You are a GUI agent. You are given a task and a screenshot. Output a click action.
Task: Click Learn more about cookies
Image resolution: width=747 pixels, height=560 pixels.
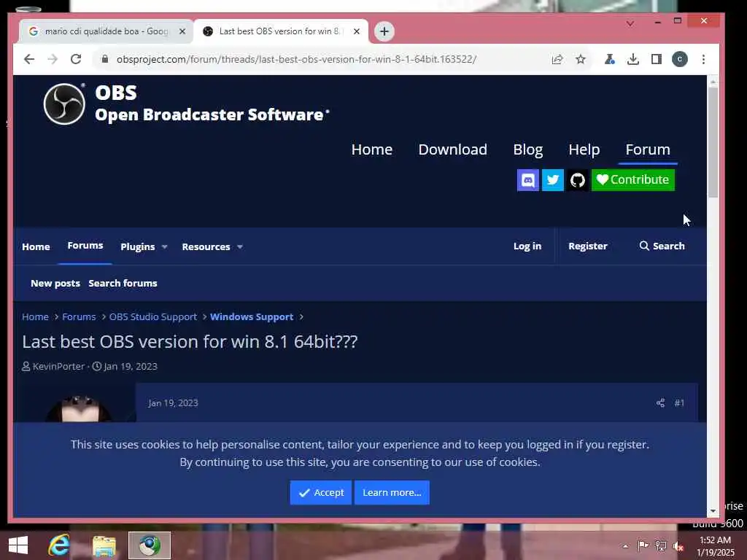click(x=392, y=492)
